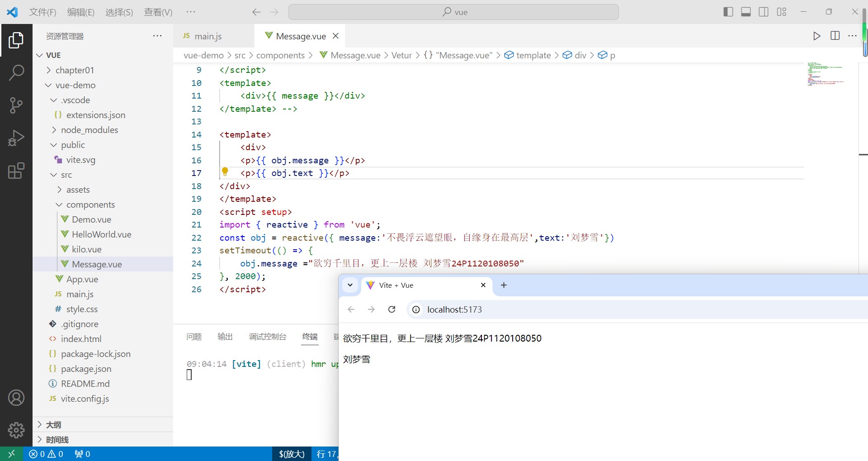Open the 查看(V) menu

158,12
